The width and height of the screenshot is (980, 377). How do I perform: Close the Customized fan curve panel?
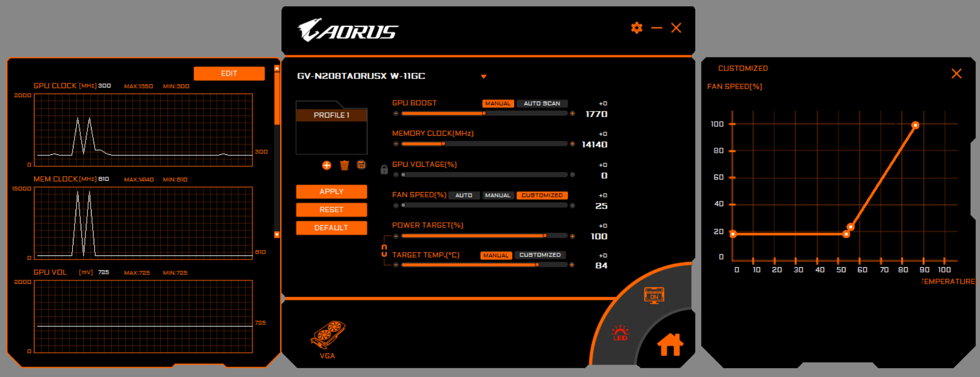tap(956, 74)
